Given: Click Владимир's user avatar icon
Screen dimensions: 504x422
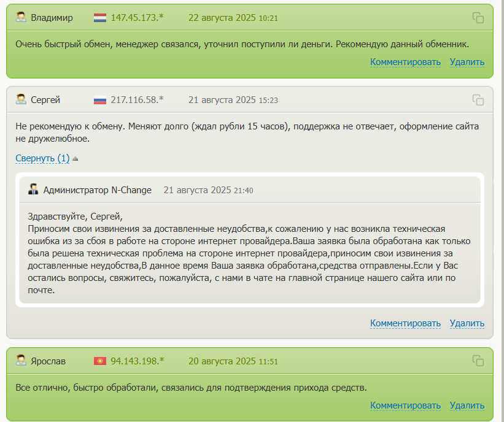Looking at the screenshot, I should click(x=21, y=18).
